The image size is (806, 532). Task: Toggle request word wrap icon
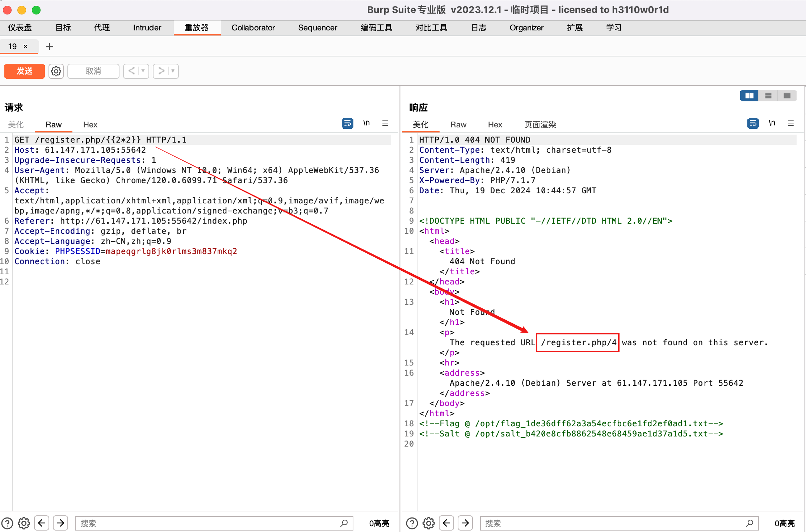coord(348,123)
